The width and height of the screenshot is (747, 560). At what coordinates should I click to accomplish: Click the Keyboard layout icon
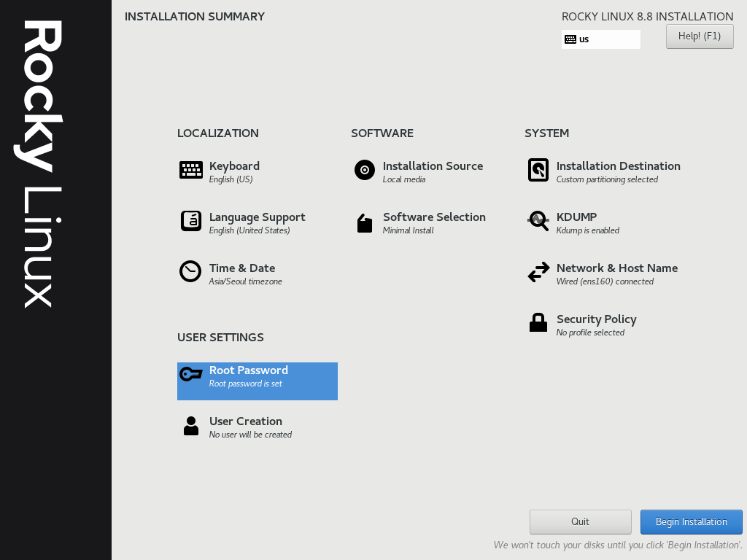pos(191,170)
